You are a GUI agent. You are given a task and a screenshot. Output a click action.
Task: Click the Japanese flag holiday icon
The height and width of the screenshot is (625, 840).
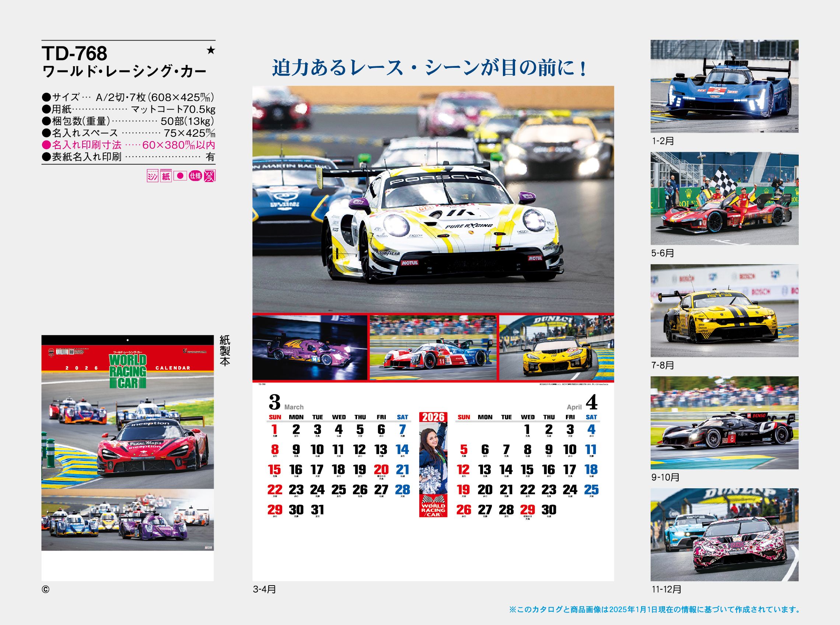pos(180,176)
